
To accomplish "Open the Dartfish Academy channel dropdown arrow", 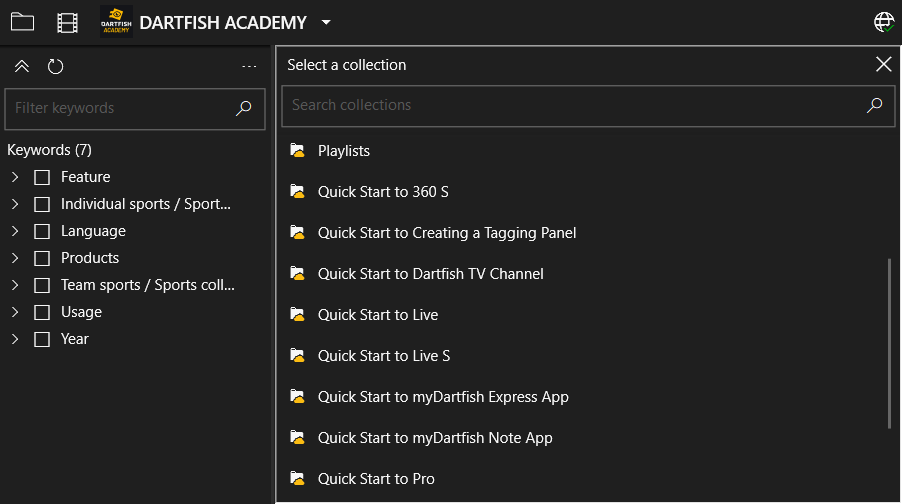I will click(x=326, y=22).
